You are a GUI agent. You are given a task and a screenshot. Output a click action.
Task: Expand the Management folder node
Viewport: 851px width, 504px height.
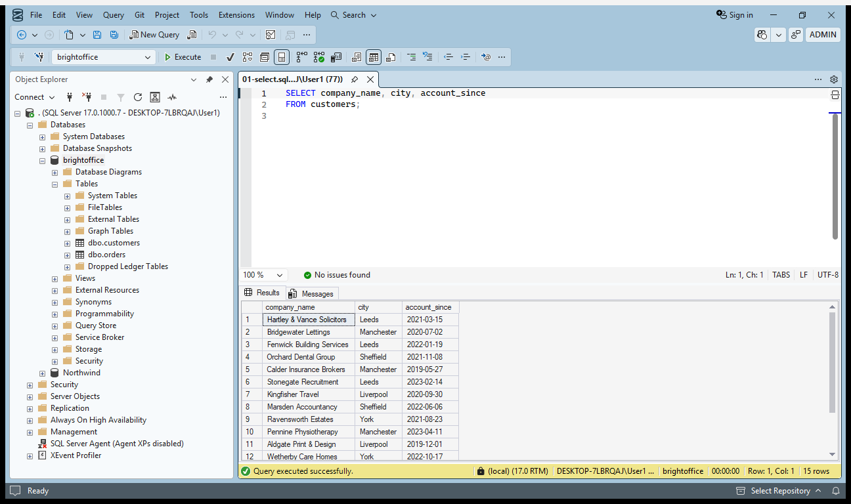(x=30, y=432)
